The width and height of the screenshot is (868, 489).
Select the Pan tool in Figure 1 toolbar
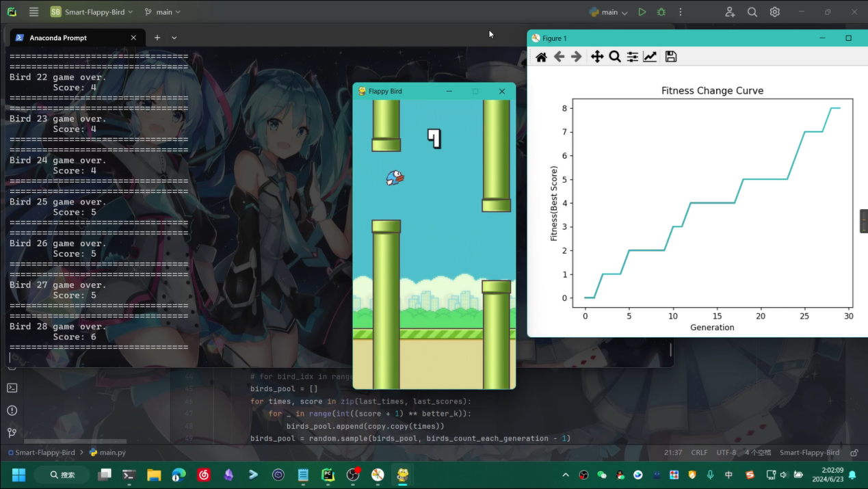(597, 57)
